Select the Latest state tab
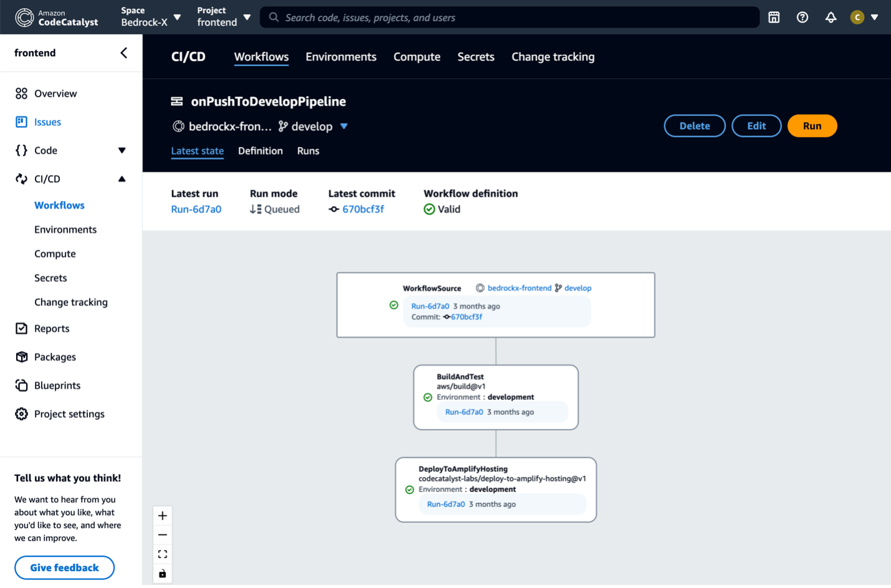The width and height of the screenshot is (891, 588). tap(198, 151)
